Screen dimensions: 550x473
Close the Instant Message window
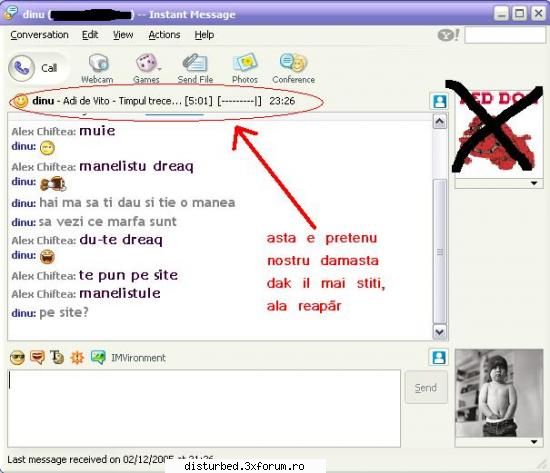[x=538, y=14]
